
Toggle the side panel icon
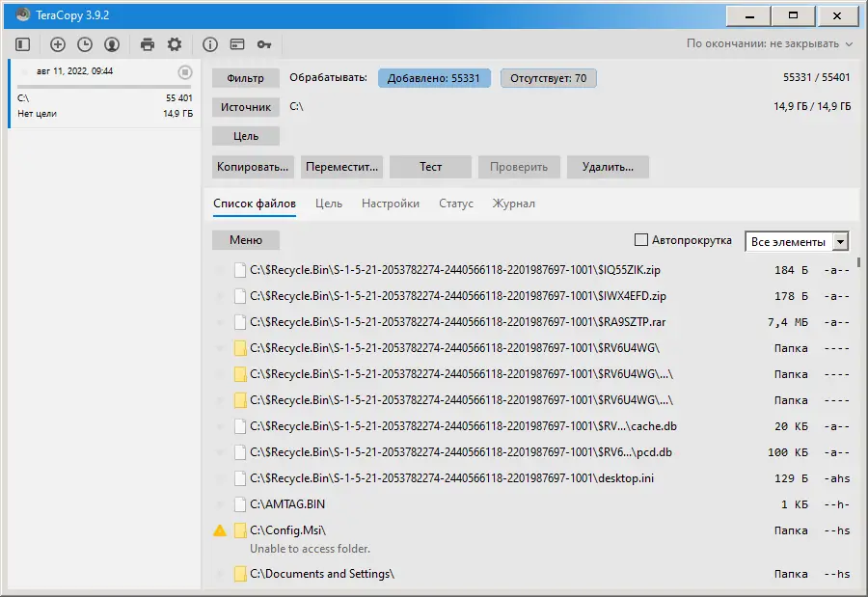pyautogui.click(x=23, y=44)
